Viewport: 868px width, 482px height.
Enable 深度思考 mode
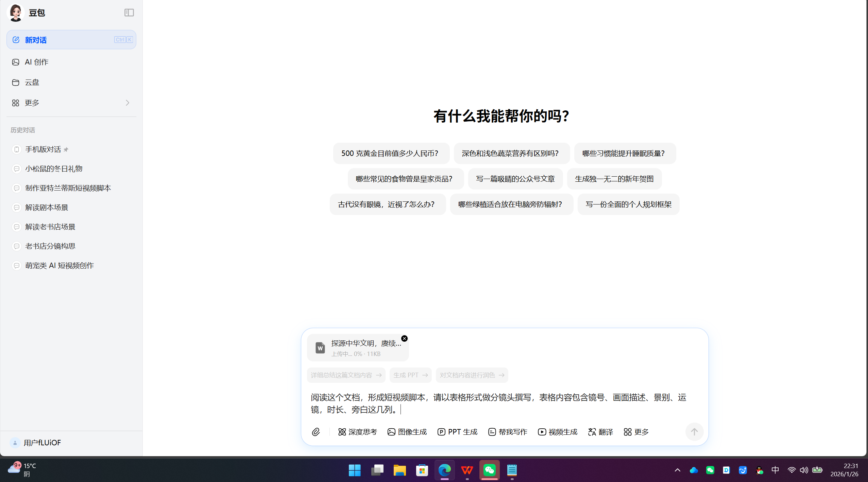(x=358, y=432)
